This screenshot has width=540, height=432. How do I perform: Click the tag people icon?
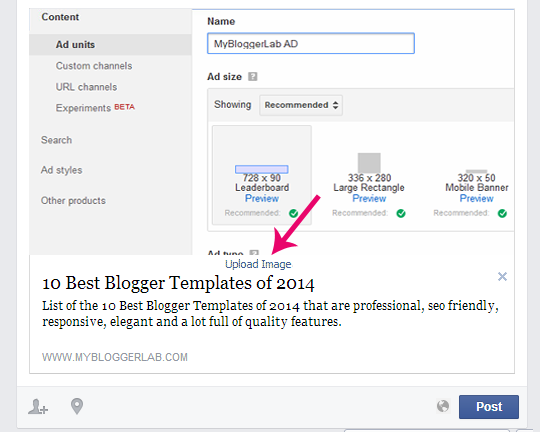38,407
